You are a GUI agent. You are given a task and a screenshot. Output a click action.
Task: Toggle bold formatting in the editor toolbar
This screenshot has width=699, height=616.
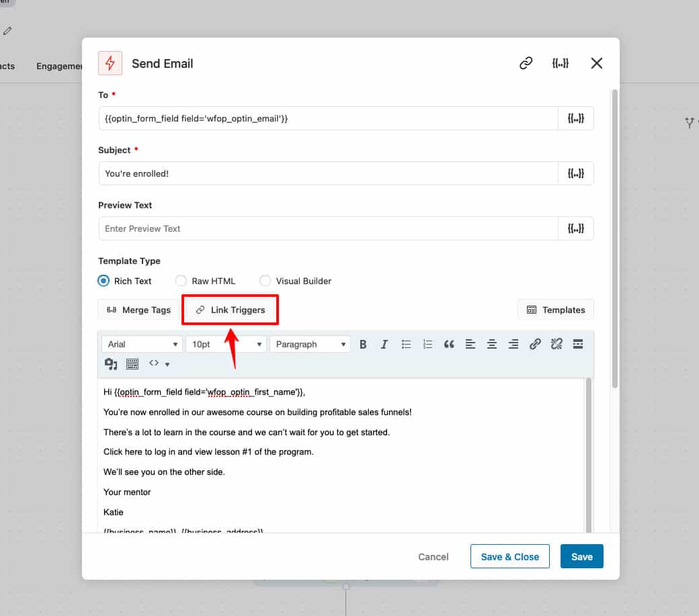tap(363, 344)
